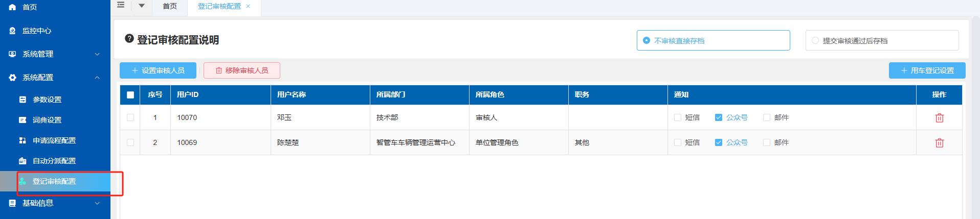Image resolution: width=980 pixels, height=219 pixels.
Task: Open 词典设置 in the sidebar
Action: (47, 120)
